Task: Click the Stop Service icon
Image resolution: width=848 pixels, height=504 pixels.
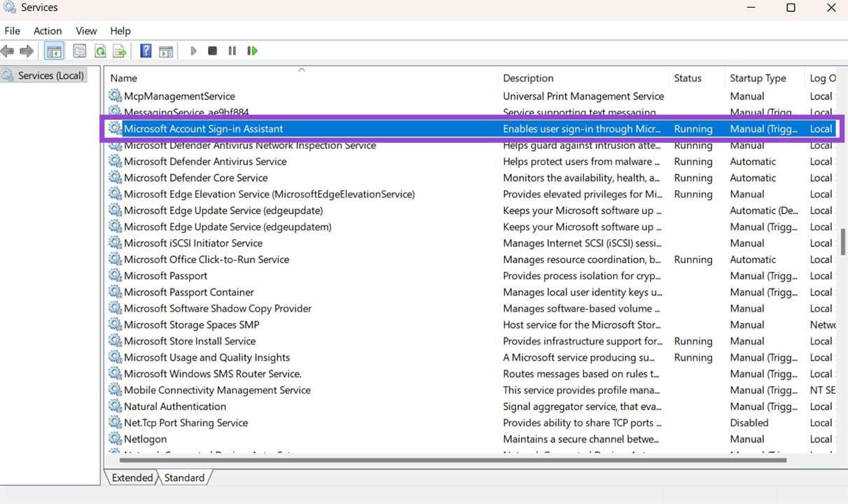Action: click(212, 50)
